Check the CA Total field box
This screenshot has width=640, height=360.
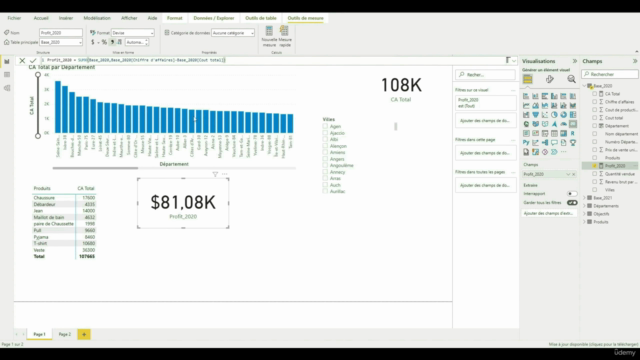595,94
